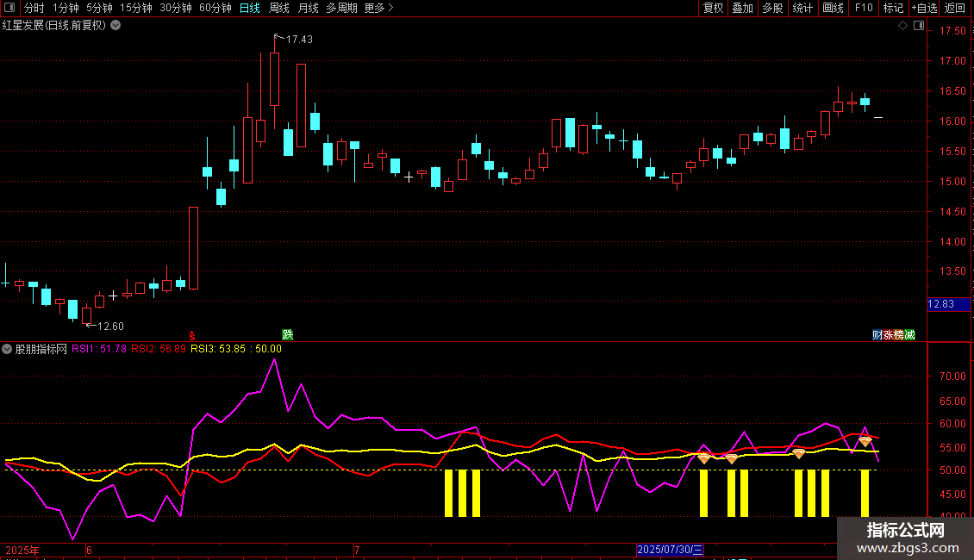Click the green 跌 marker below candles
The image size is (974, 560).
pos(288,334)
